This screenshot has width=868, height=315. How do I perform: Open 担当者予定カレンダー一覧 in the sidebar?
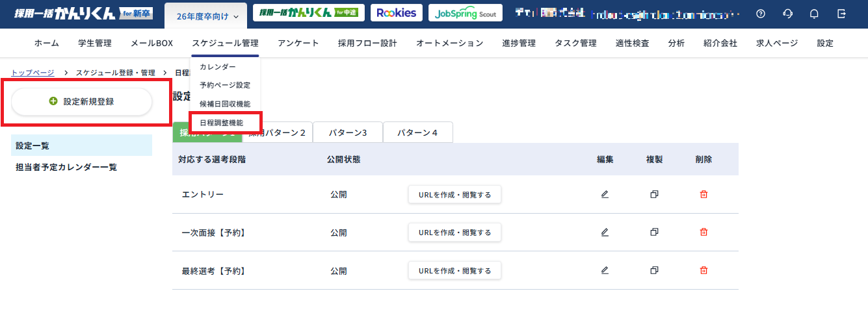(66, 167)
